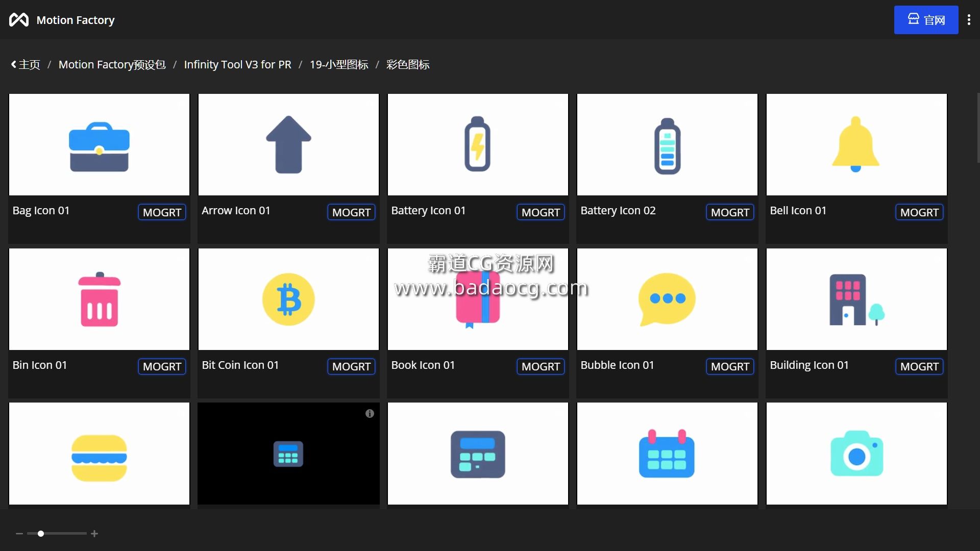The width and height of the screenshot is (980, 551).
Task: Open Motion Factory预设包 breadcrumb
Action: [x=112, y=65]
